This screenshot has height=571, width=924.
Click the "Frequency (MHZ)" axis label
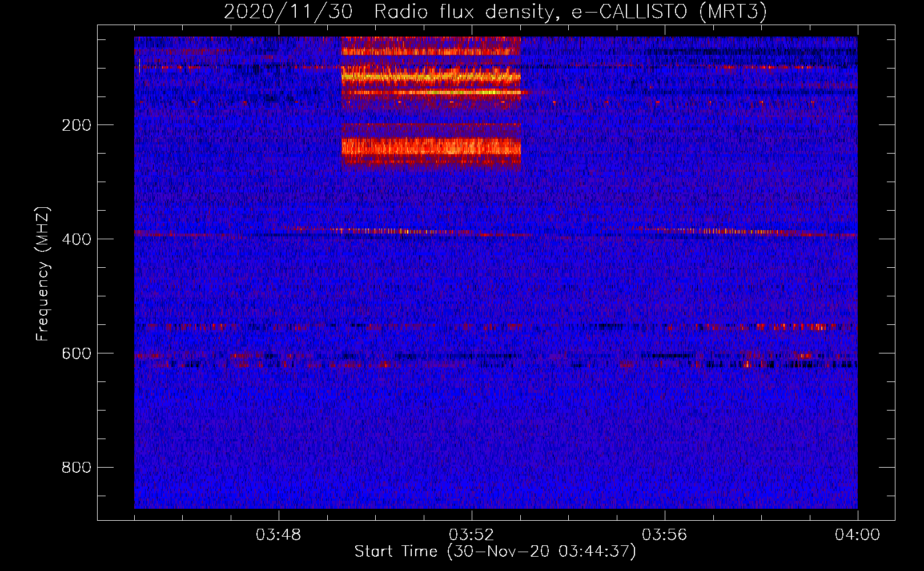[x=43, y=274]
